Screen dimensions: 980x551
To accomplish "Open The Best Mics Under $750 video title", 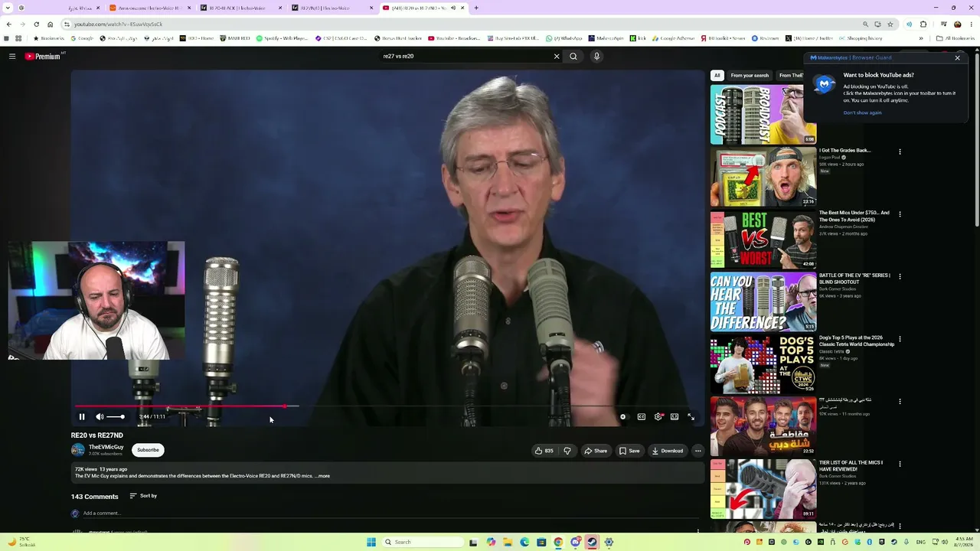I will pos(854,216).
